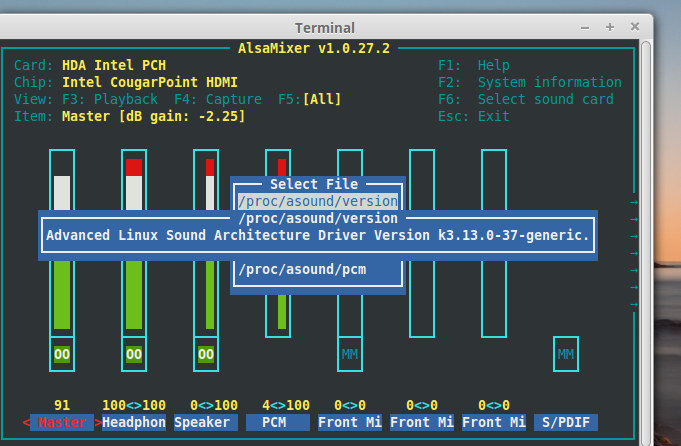The height and width of the screenshot is (446, 681).
Task: Adjust the Speaker volume bar
Action: point(206,243)
